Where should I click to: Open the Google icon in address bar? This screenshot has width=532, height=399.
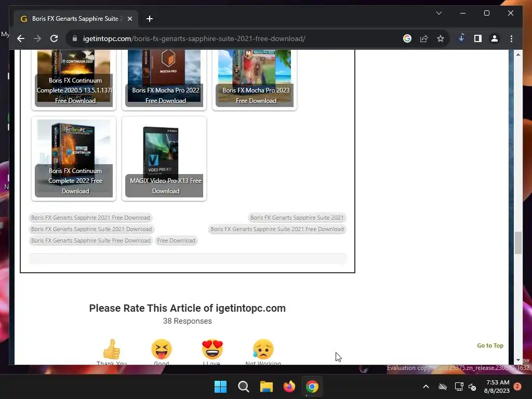(x=407, y=38)
